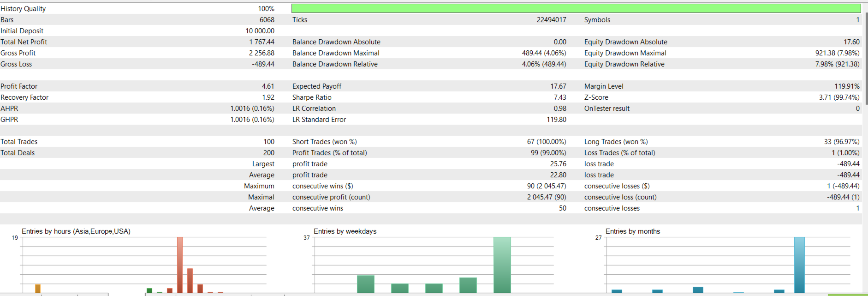Click the Initial Deposit value 10 000.00
Image resolution: width=868 pixels, height=296 pixels.
click(260, 31)
